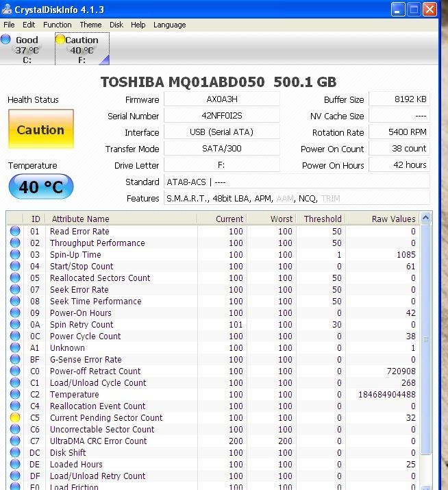This screenshot has width=448, height=490.
Task: Click the scroll up arrow of attribute list
Action: [426, 217]
